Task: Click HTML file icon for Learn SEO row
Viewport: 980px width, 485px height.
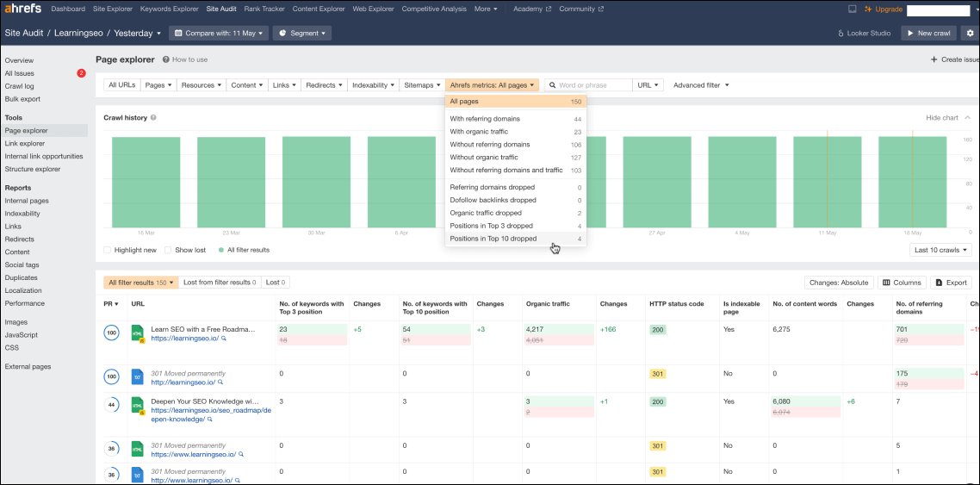Action: (x=138, y=333)
